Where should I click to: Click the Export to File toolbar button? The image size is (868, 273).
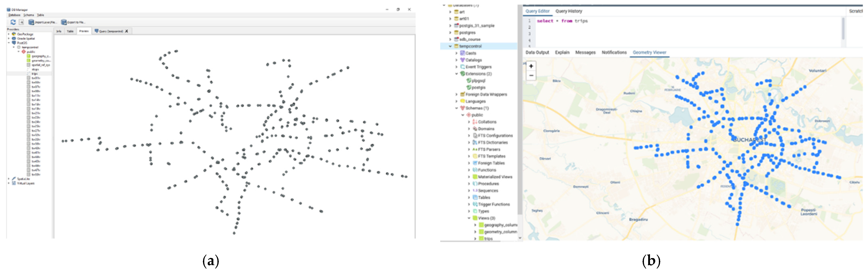coord(73,22)
